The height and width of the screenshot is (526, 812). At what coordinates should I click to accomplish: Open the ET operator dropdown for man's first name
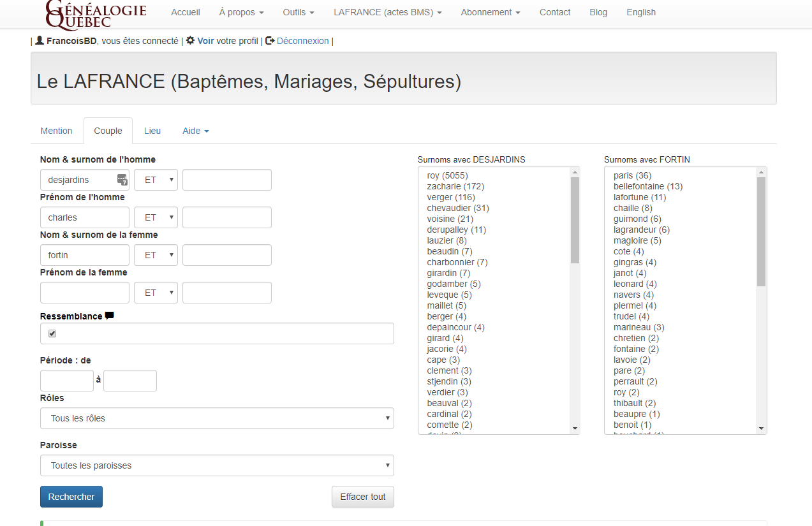[x=156, y=217]
